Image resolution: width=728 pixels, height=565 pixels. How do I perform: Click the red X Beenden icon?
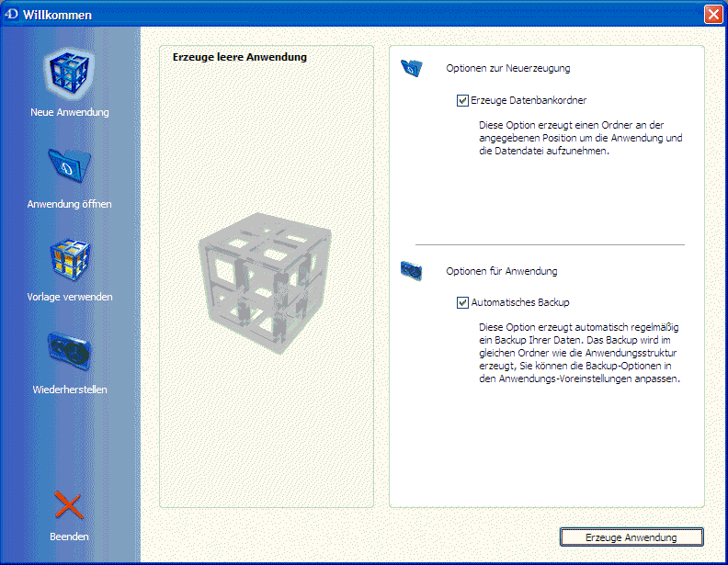[69, 504]
